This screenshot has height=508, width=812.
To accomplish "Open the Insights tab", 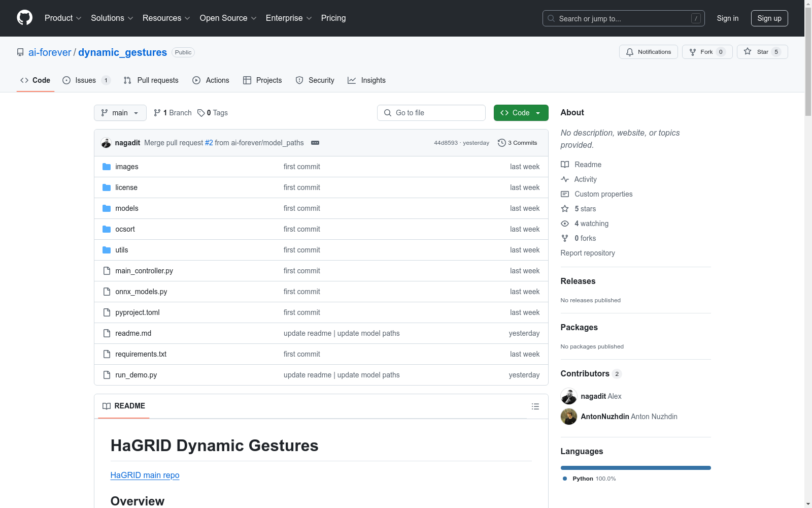I will 366,80.
